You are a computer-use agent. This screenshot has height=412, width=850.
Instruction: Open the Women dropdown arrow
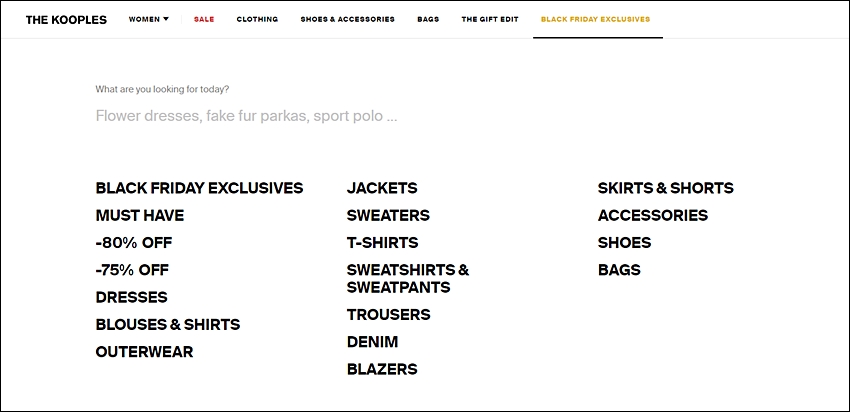pyautogui.click(x=166, y=19)
